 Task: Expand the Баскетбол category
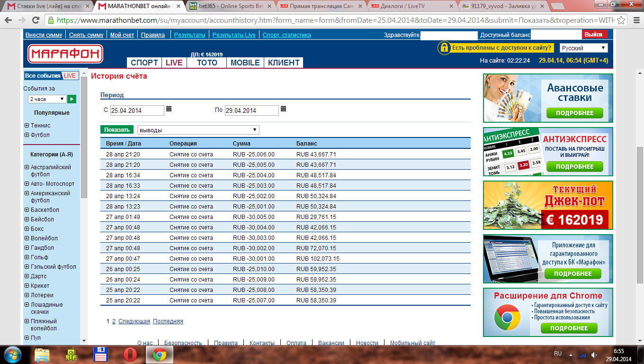27,210
